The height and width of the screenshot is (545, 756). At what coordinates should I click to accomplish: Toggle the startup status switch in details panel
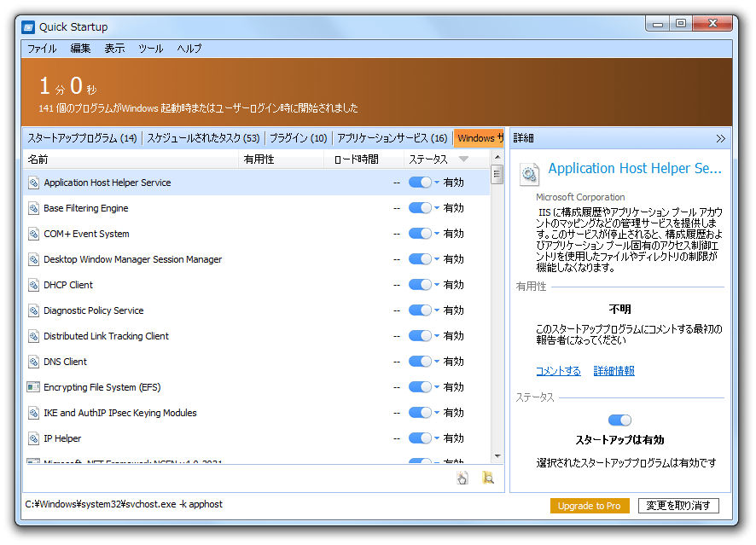click(619, 420)
